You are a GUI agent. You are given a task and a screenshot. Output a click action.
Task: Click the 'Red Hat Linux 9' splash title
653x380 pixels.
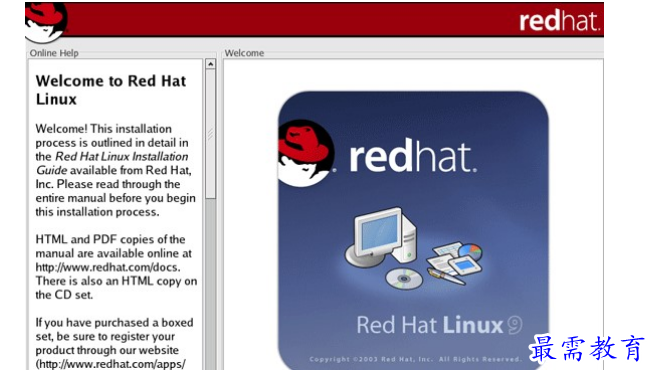click(439, 325)
